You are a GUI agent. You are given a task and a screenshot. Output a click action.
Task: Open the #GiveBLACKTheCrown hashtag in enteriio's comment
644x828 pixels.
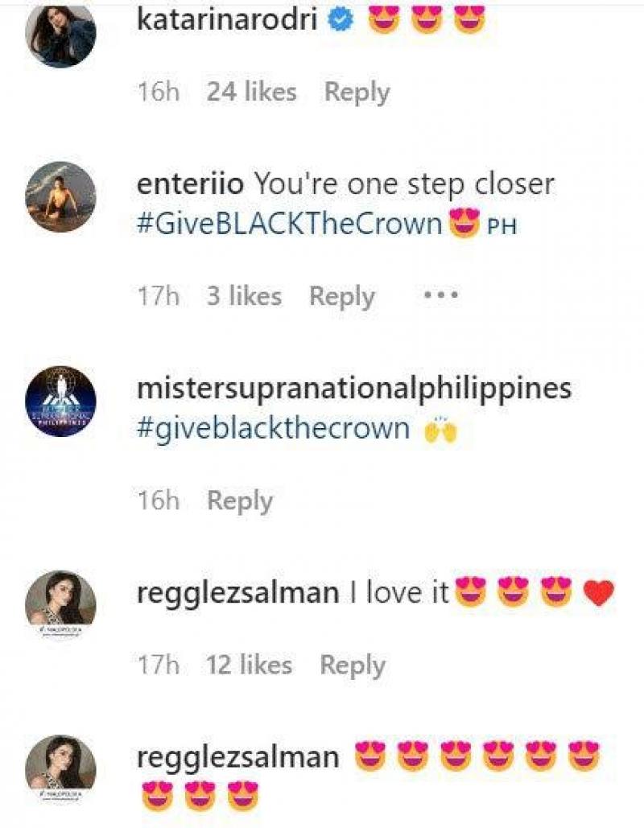click(290, 225)
